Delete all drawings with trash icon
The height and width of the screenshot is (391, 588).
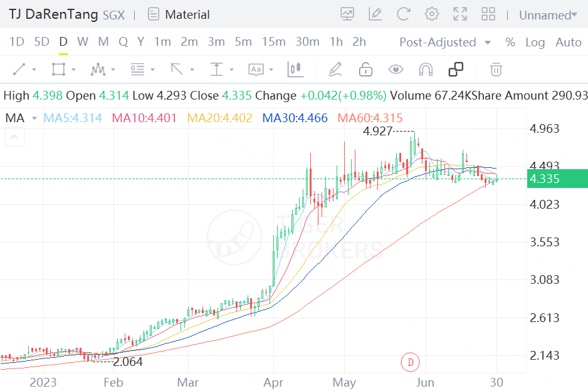[x=496, y=70]
